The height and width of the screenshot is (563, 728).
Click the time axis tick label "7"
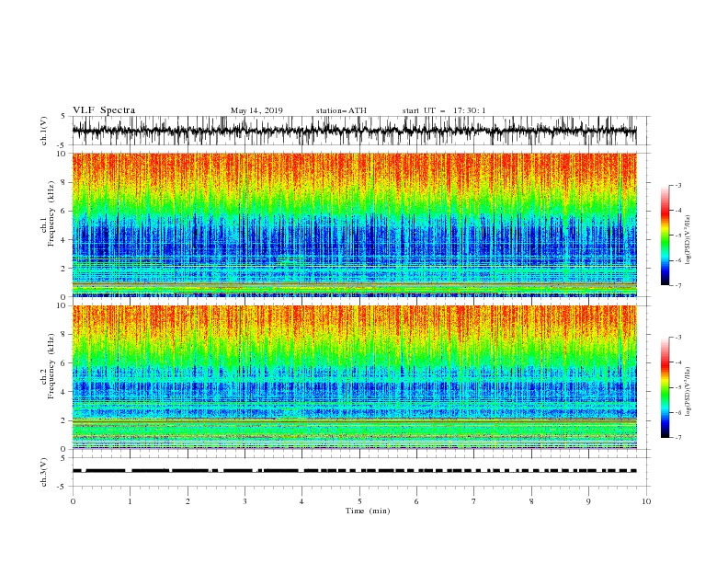tap(474, 501)
